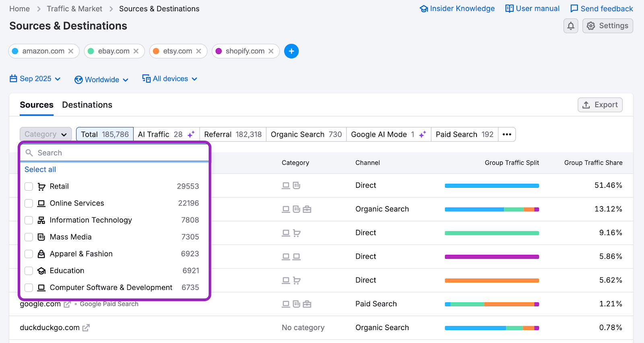Viewport: 644px width, 343px height.
Task: Click the Group Traffic Split column header
Action: click(x=512, y=163)
